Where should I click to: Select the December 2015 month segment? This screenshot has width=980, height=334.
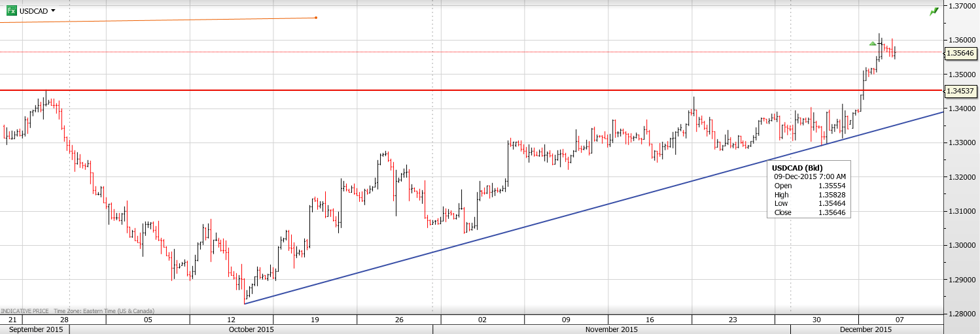[866, 329]
